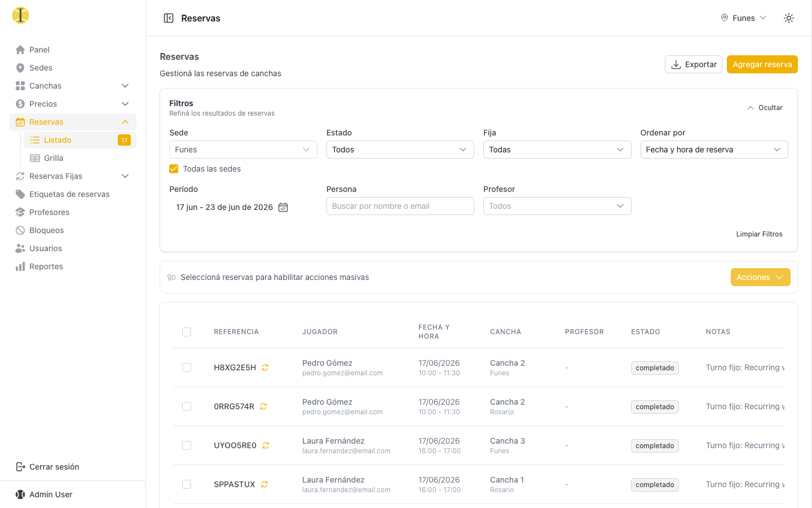Go to Profesores in sidebar
The image size is (812, 508).
[73, 212]
